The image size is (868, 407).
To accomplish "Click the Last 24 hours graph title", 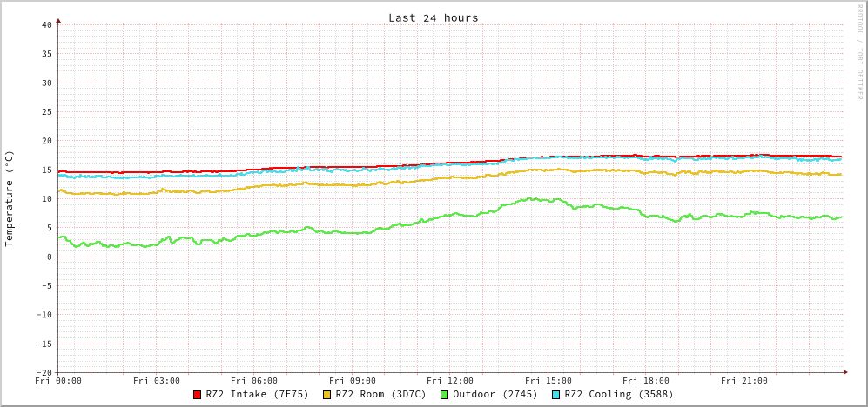I will click(433, 17).
